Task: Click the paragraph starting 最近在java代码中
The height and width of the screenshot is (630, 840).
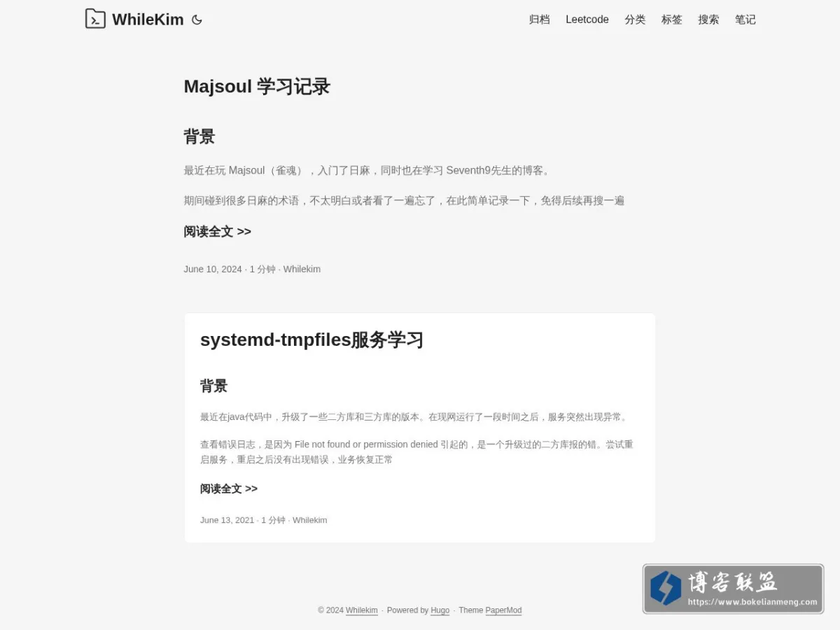Action: (x=414, y=417)
